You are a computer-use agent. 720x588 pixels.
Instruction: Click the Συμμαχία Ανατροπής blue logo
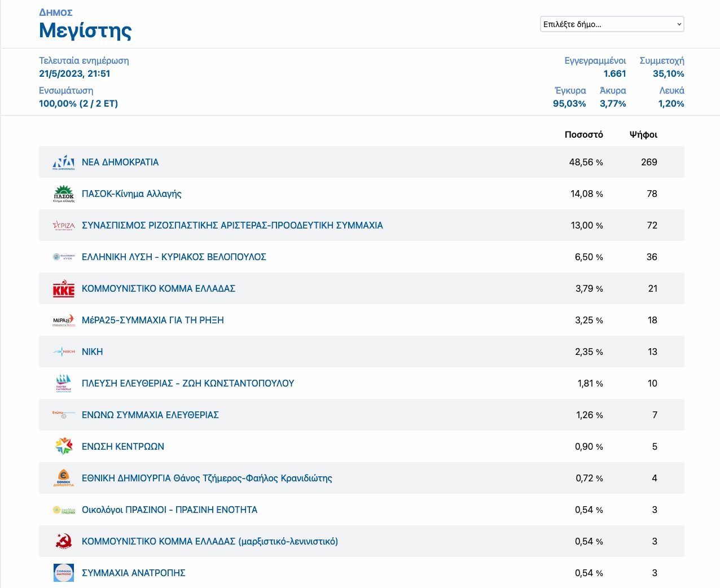(63, 573)
